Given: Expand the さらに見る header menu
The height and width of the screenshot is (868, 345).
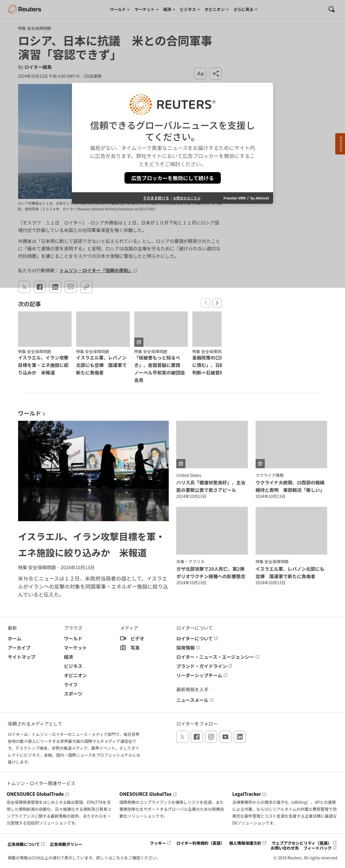Looking at the screenshot, I should pos(245,9).
